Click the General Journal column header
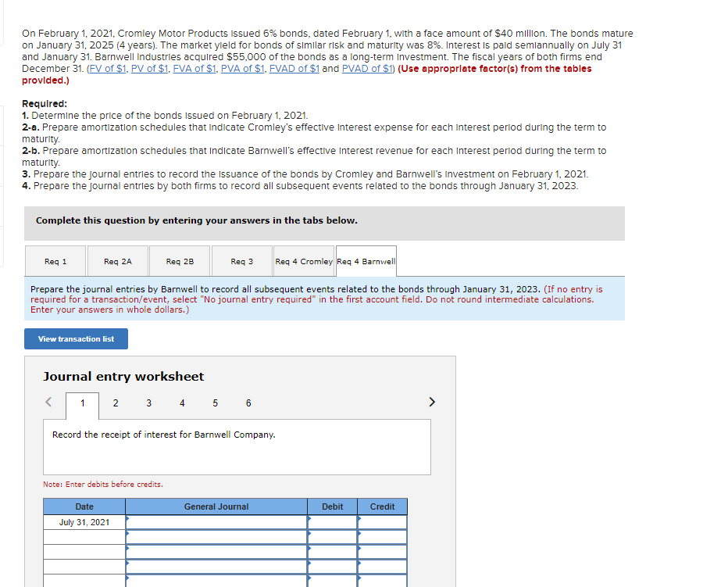The image size is (728, 587). click(216, 506)
